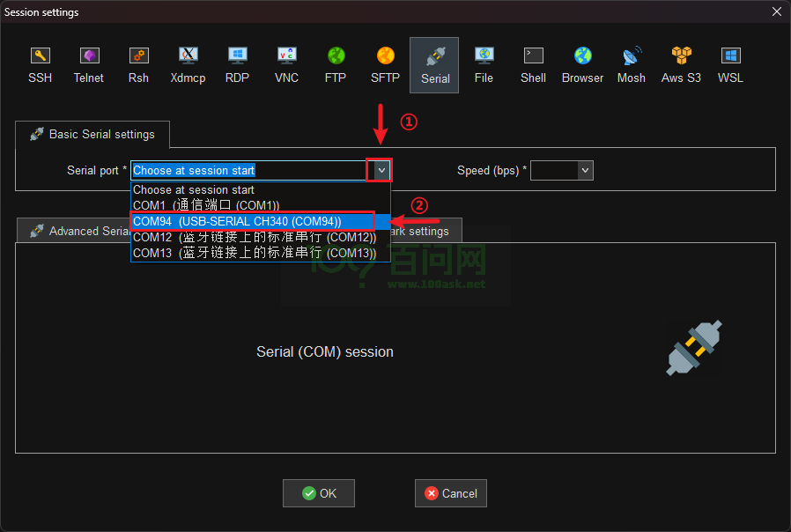Screen dimensions: 791x532
Task: Collapse the Serial port dropdown arrow
Action: point(381,170)
